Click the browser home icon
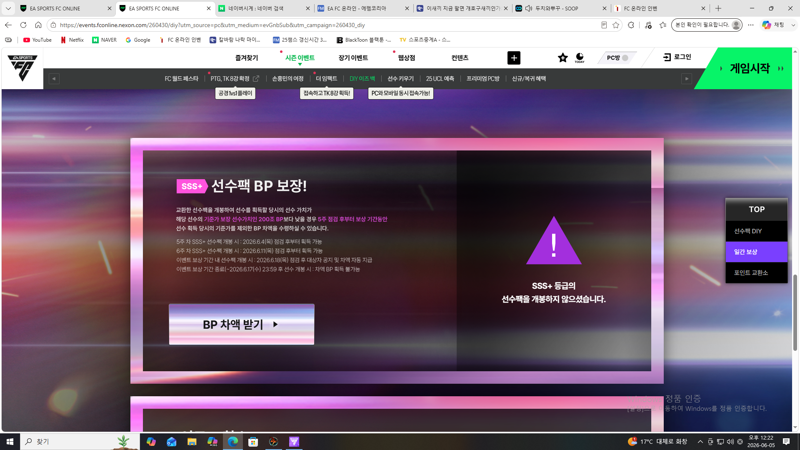Viewport: 800px width, 450px height. coord(38,24)
